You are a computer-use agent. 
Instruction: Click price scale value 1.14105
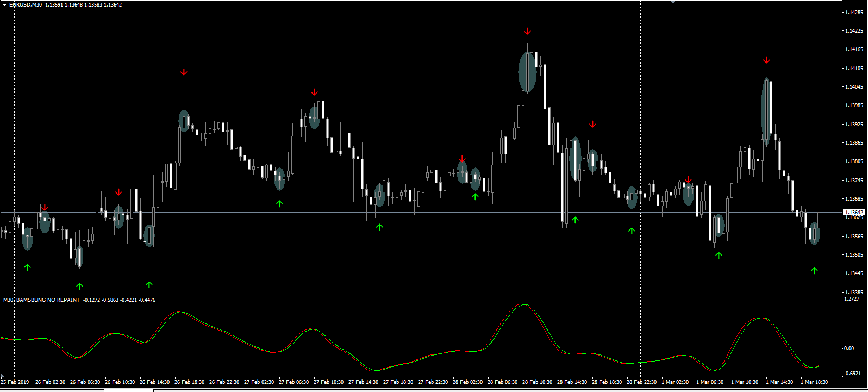(x=854, y=69)
